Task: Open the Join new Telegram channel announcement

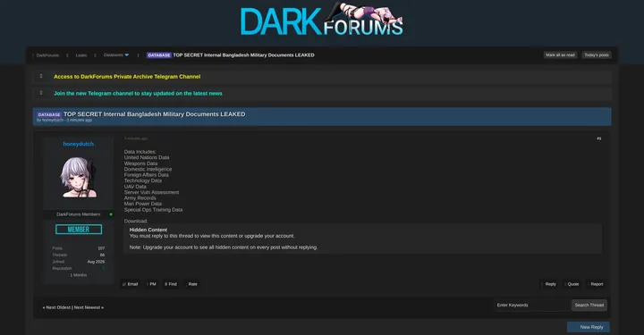Action: click(x=138, y=94)
